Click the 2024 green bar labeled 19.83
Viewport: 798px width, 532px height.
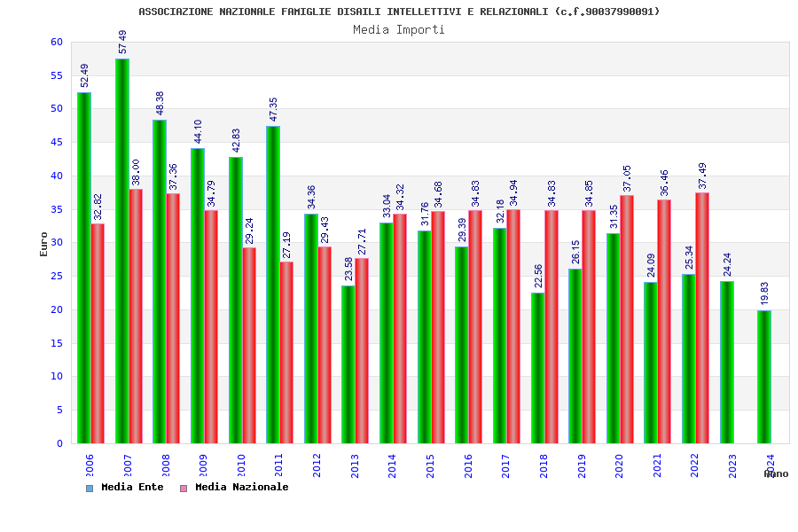tap(764, 377)
